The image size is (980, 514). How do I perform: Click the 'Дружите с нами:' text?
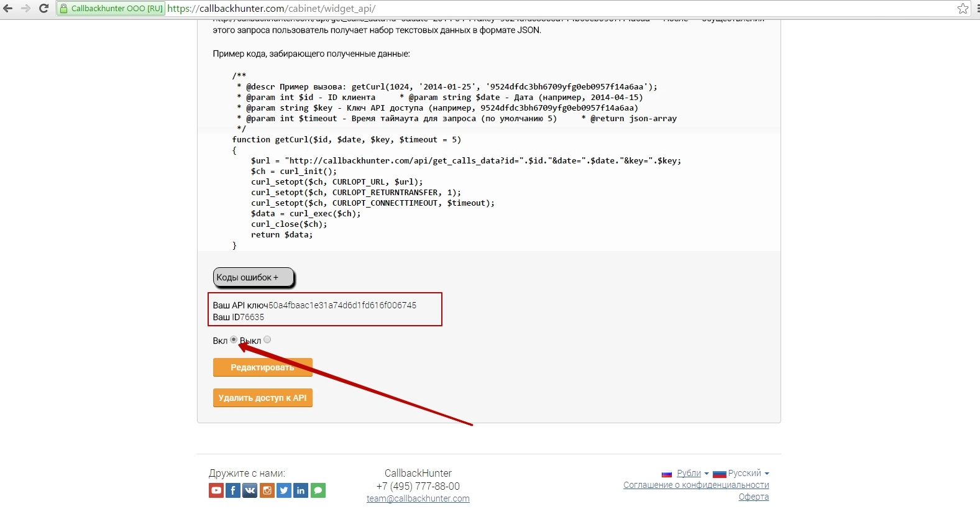(247, 473)
